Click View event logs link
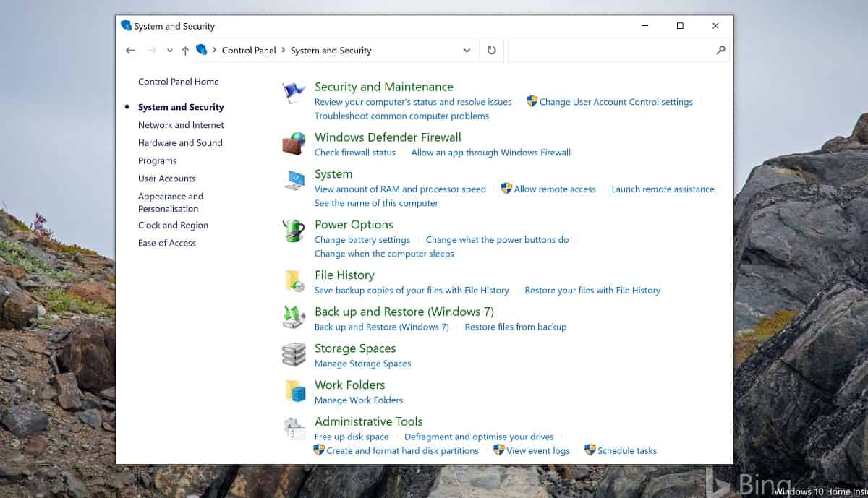868x498 pixels. 538,450
